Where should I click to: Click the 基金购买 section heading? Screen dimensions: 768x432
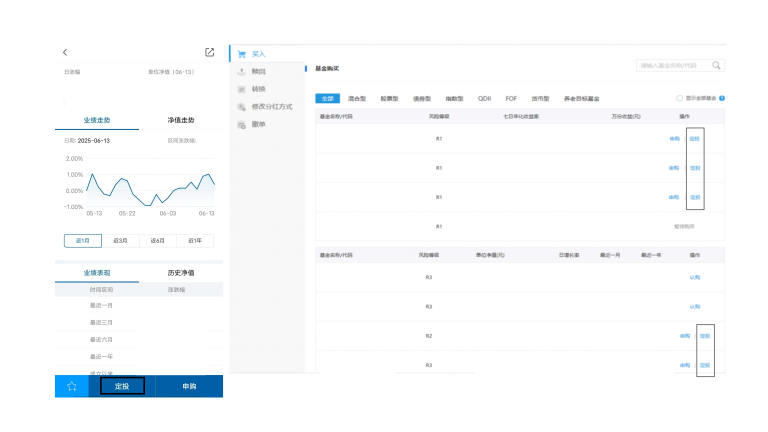[x=327, y=69]
